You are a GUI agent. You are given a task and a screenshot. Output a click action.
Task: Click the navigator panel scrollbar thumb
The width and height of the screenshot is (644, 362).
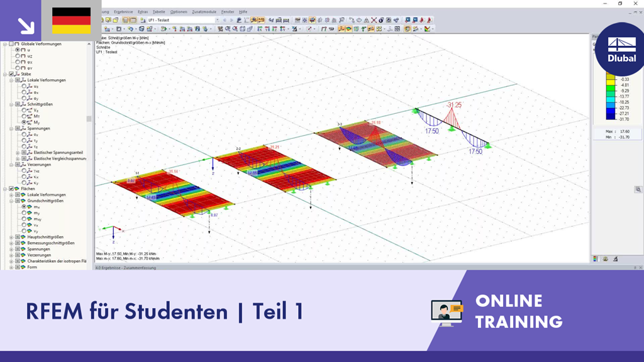point(89,119)
